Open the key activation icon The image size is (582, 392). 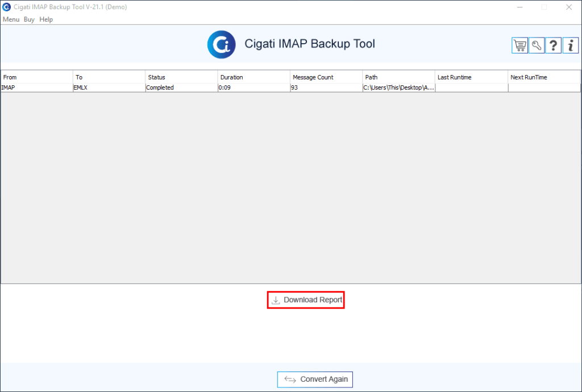coord(537,45)
